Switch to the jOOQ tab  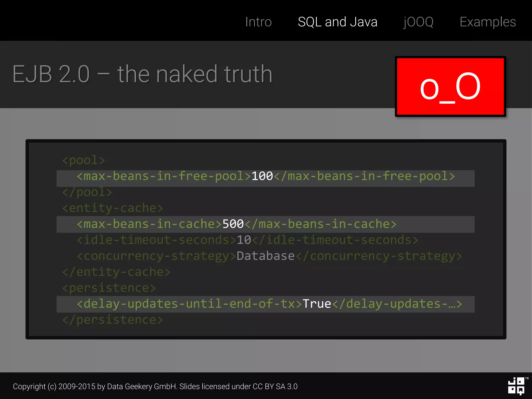click(418, 22)
